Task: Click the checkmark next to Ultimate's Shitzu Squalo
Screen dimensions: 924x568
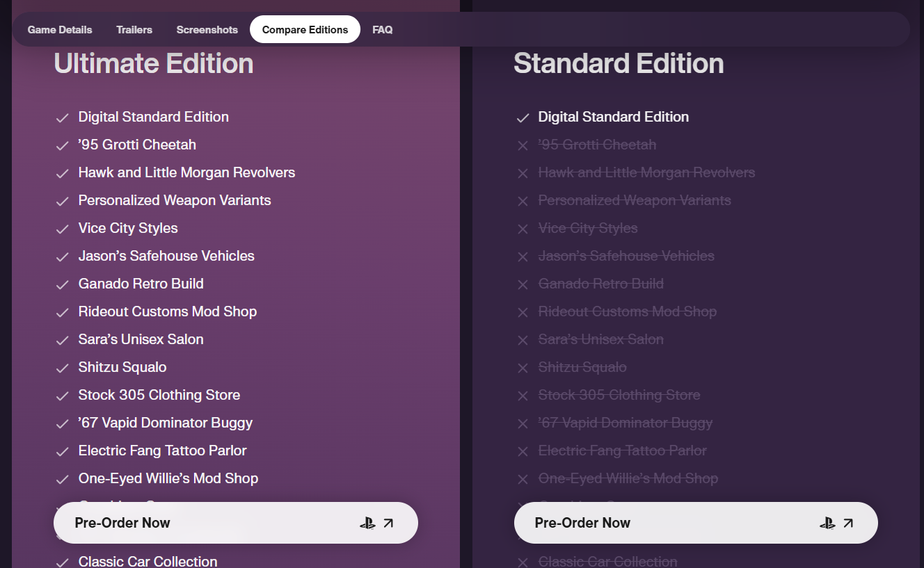Action: (63, 368)
